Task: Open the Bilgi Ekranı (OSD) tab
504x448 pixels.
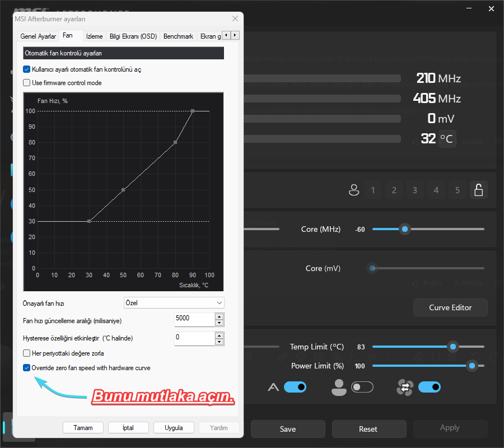Action: 133,36
